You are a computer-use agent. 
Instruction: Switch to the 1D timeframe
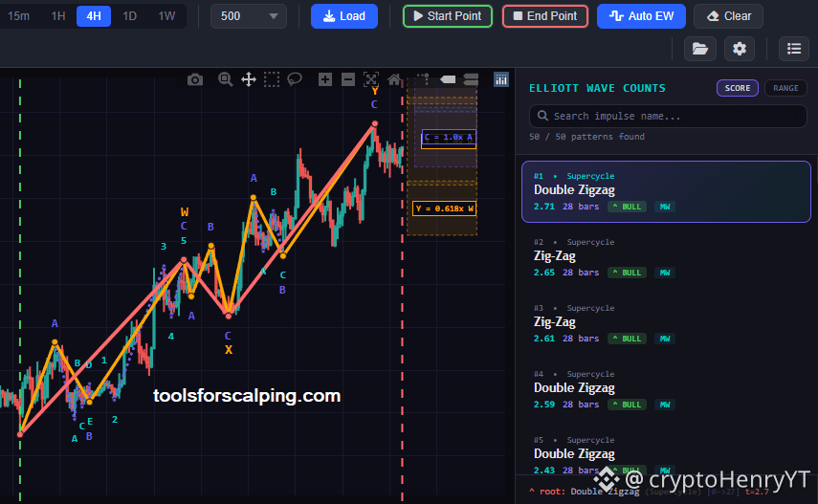coord(129,16)
